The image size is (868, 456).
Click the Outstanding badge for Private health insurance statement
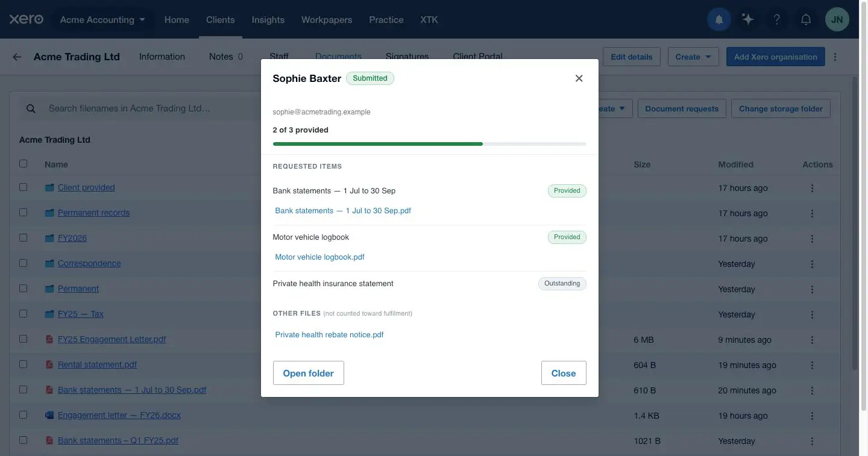tap(562, 284)
